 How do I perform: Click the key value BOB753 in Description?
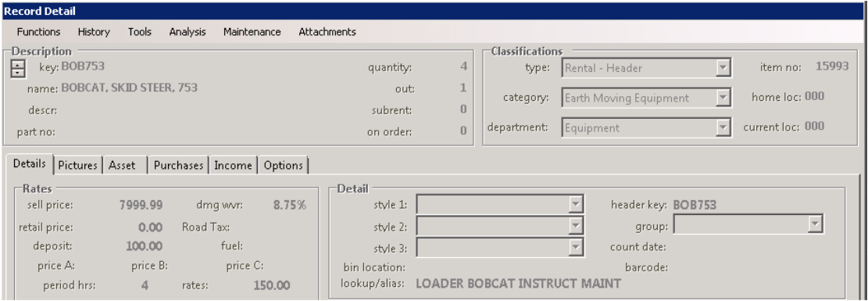coord(83,67)
